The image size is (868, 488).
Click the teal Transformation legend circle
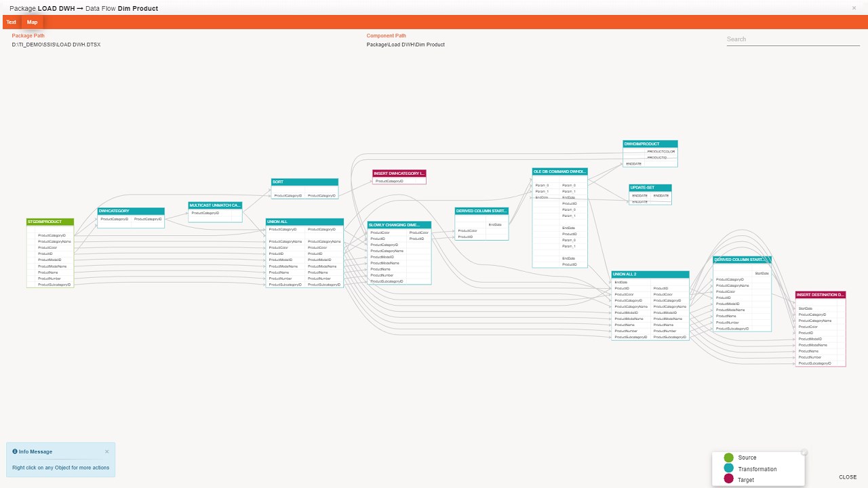tap(729, 468)
